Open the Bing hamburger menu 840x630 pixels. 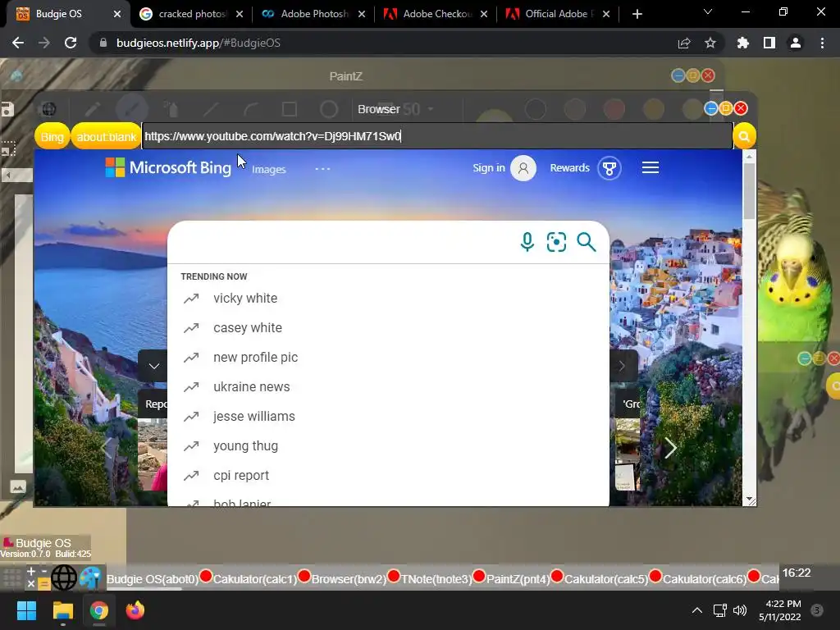(650, 167)
